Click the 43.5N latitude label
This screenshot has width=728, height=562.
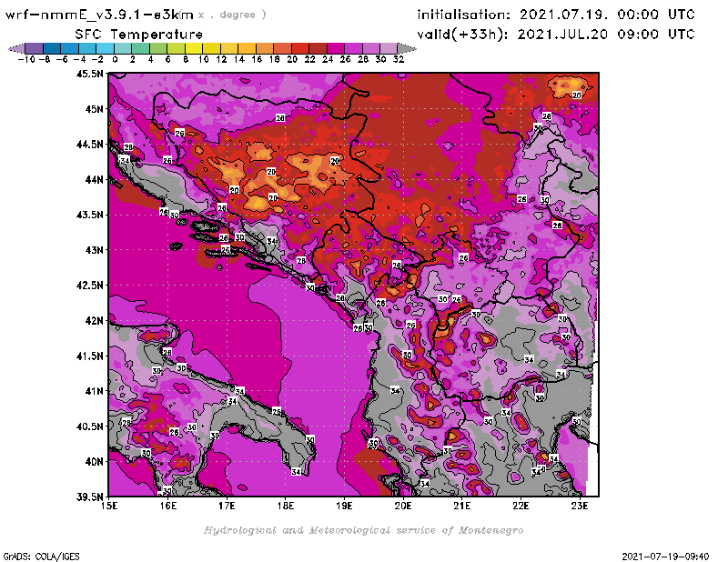(90, 215)
